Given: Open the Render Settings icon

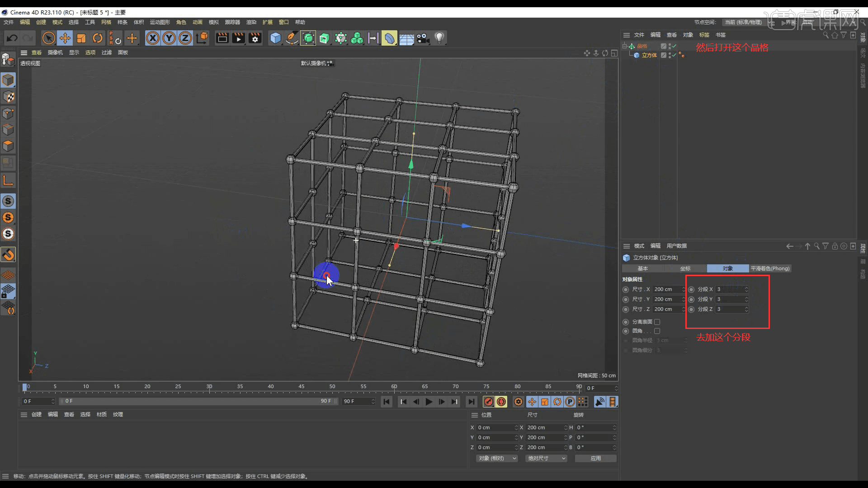Looking at the screenshot, I should [x=255, y=38].
